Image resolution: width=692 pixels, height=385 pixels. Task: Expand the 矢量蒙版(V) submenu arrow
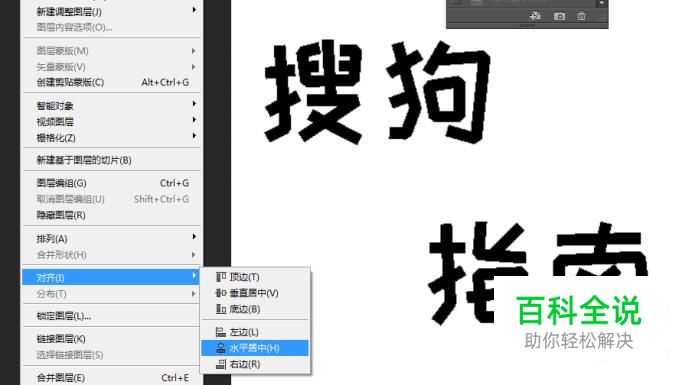coord(194,67)
